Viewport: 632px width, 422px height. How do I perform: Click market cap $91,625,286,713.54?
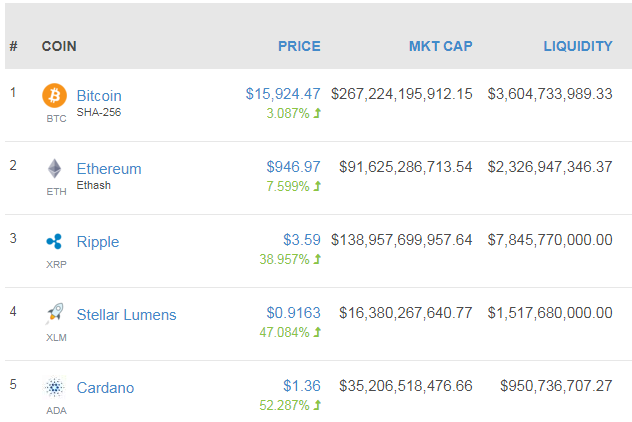pyautogui.click(x=405, y=167)
